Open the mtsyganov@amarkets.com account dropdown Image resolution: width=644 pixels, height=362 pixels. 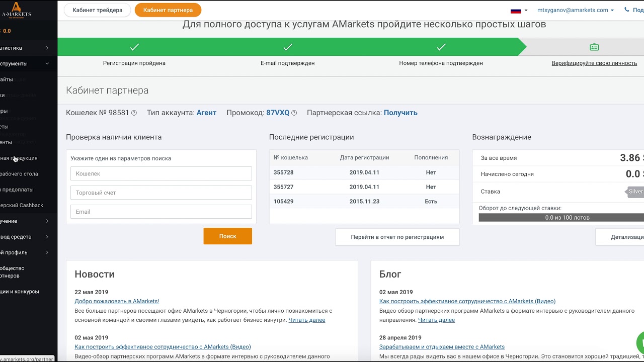[576, 10]
